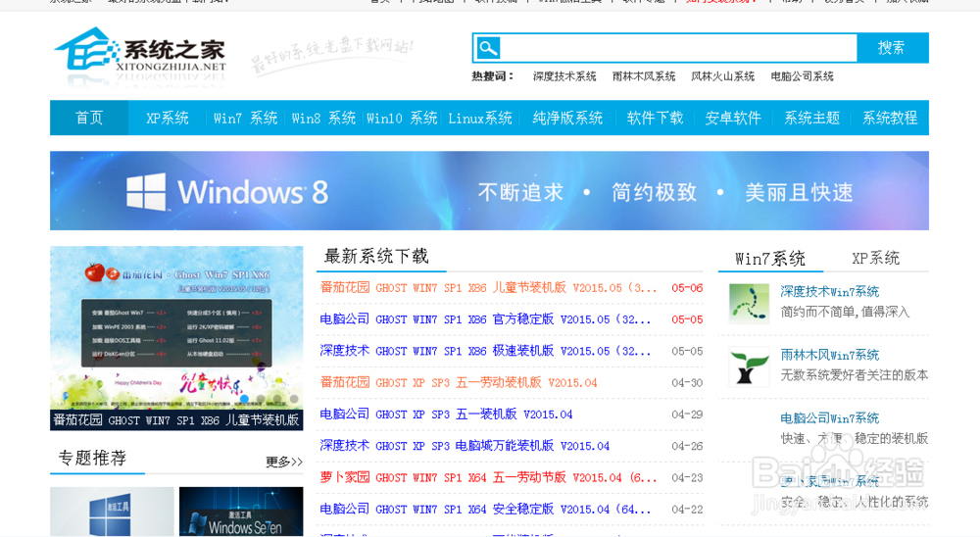Click the Windows 8 banner advertisement

pyautogui.click(x=489, y=191)
